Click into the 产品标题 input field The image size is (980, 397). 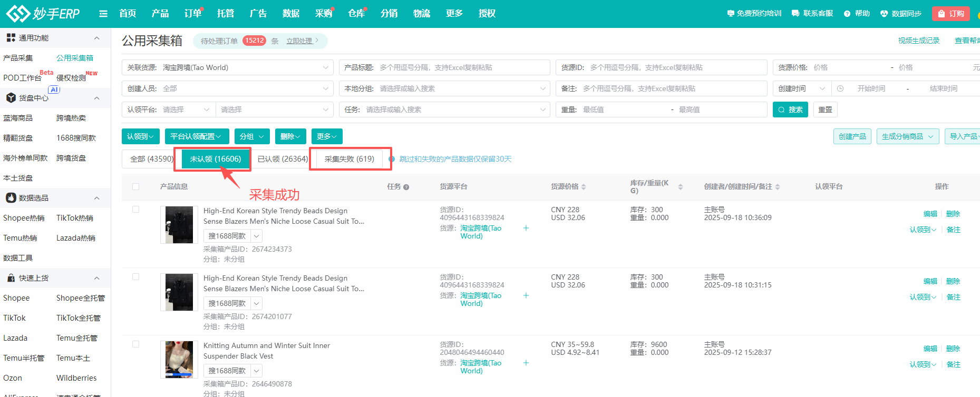click(459, 67)
